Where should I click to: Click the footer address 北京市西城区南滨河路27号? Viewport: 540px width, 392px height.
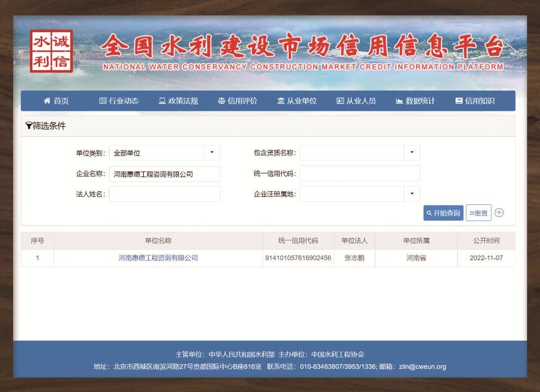(153, 367)
